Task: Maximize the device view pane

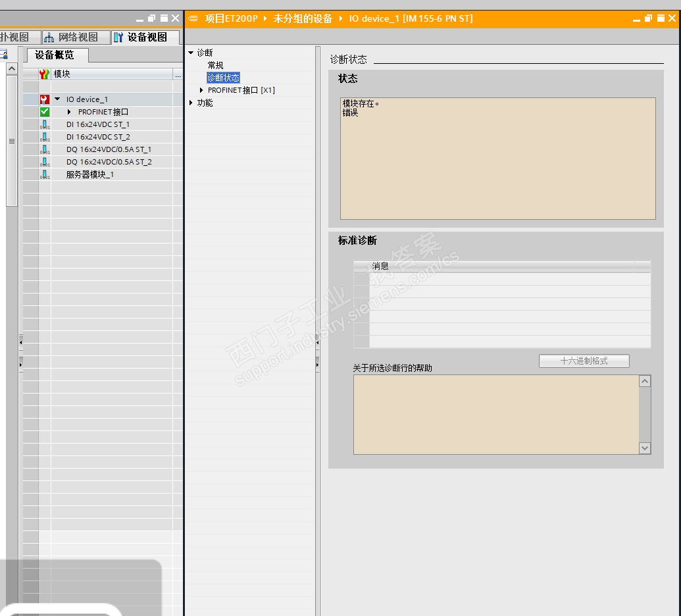Action: pos(164,18)
